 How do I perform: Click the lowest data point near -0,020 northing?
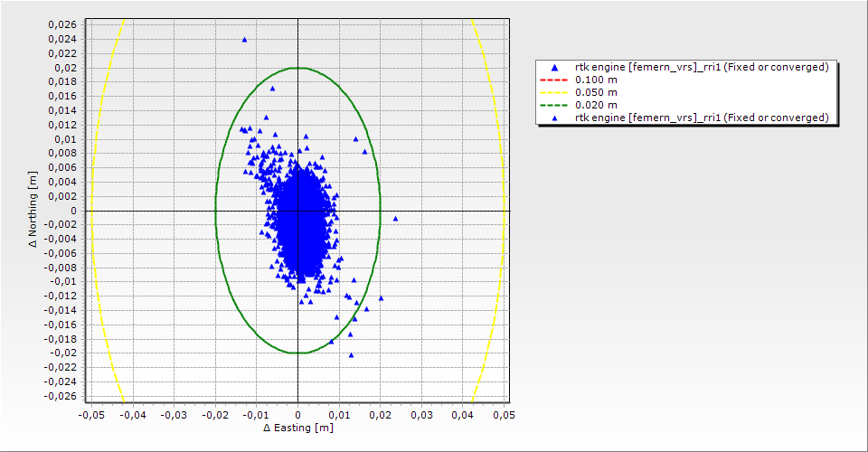351,355
